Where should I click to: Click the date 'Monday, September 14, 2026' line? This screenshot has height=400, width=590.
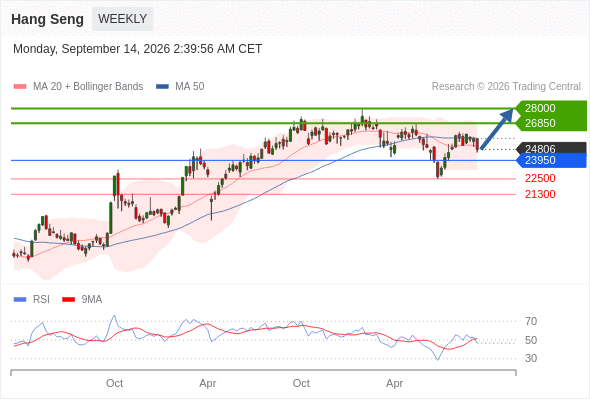click(x=137, y=49)
